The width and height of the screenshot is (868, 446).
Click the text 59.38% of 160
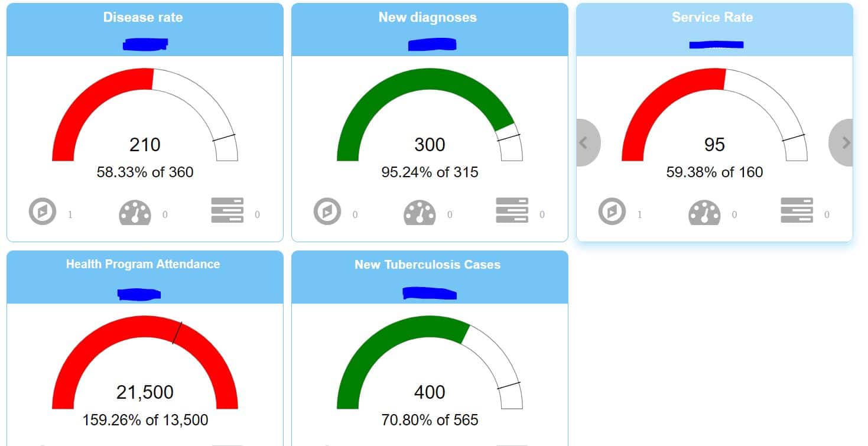click(x=714, y=172)
